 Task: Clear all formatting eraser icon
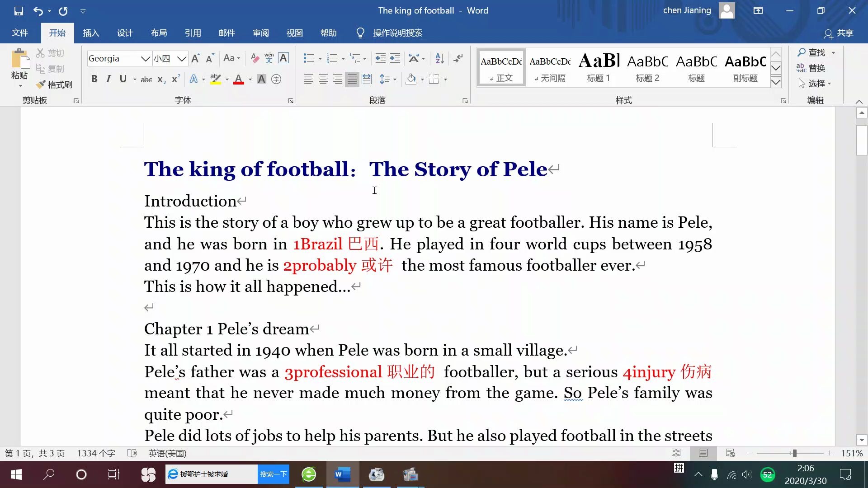tap(255, 58)
